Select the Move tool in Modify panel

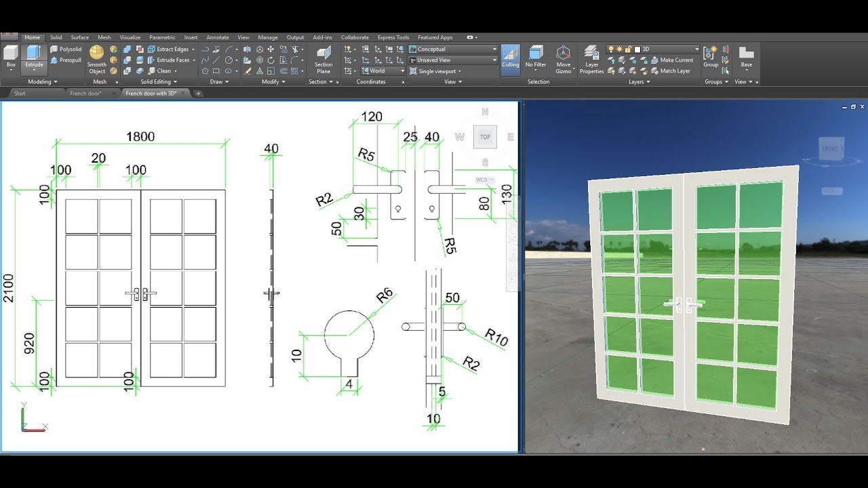click(x=271, y=49)
